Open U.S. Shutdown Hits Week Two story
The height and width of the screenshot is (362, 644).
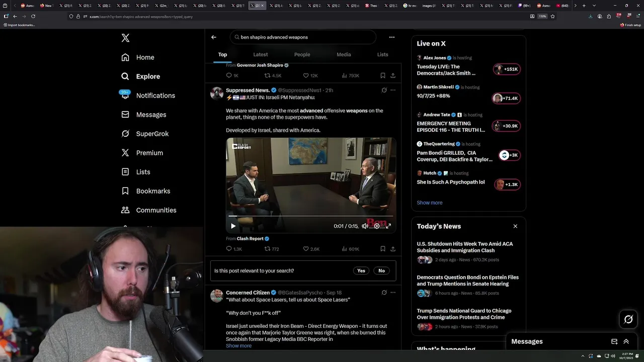[465, 247]
